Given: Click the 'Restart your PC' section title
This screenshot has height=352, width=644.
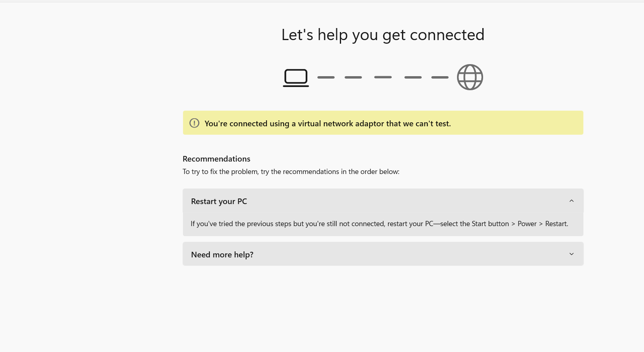Looking at the screenshot, I should click(x=219, y=201).
